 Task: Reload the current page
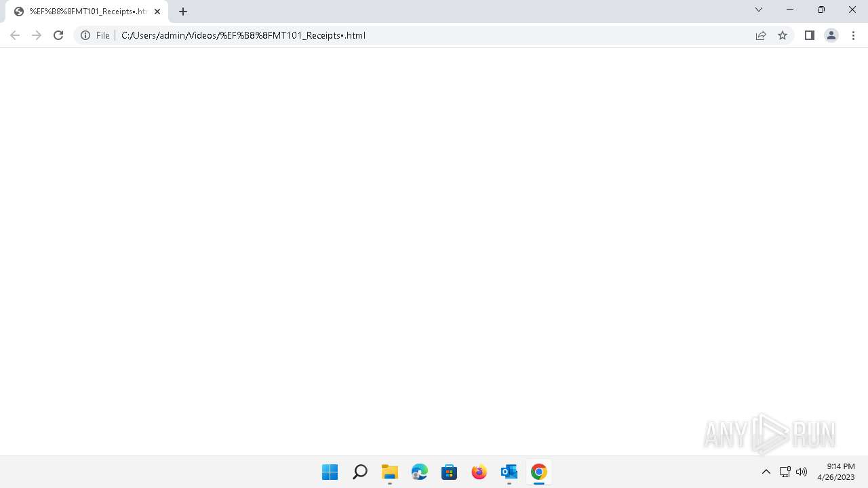pyautogui.click(x=58, y=35)
